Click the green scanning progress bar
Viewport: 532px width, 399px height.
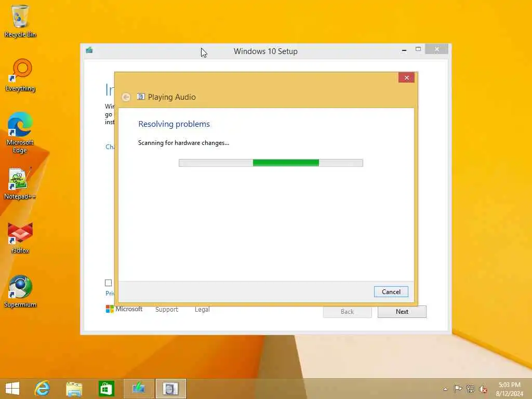pos(271,163)
